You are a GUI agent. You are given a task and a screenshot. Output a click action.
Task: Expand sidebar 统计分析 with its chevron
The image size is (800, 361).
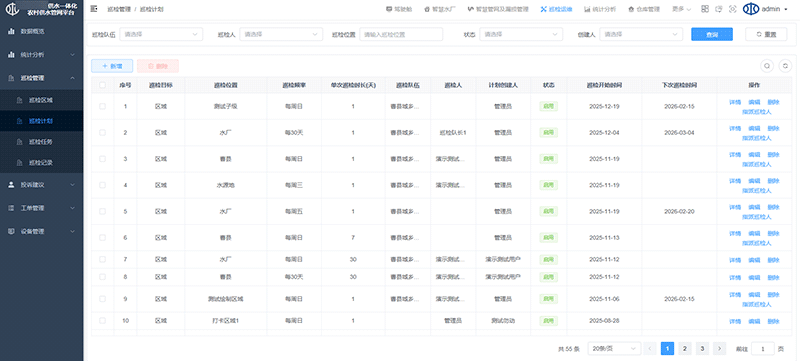coord(72,55)
